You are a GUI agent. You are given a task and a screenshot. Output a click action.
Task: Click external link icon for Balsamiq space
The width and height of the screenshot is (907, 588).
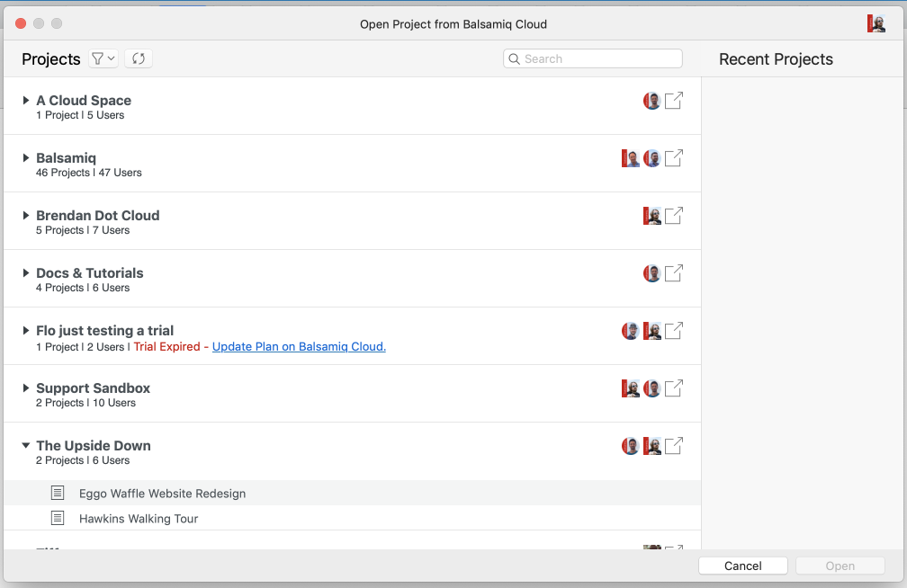673,158
